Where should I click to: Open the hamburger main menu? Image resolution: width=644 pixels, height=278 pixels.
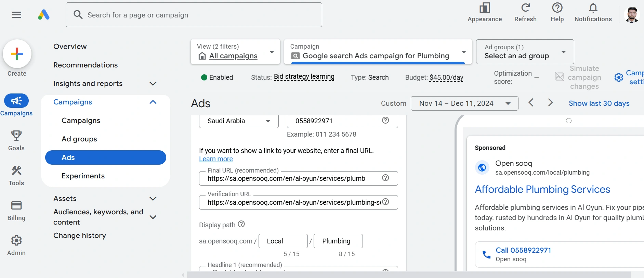[x=16, y=15]
